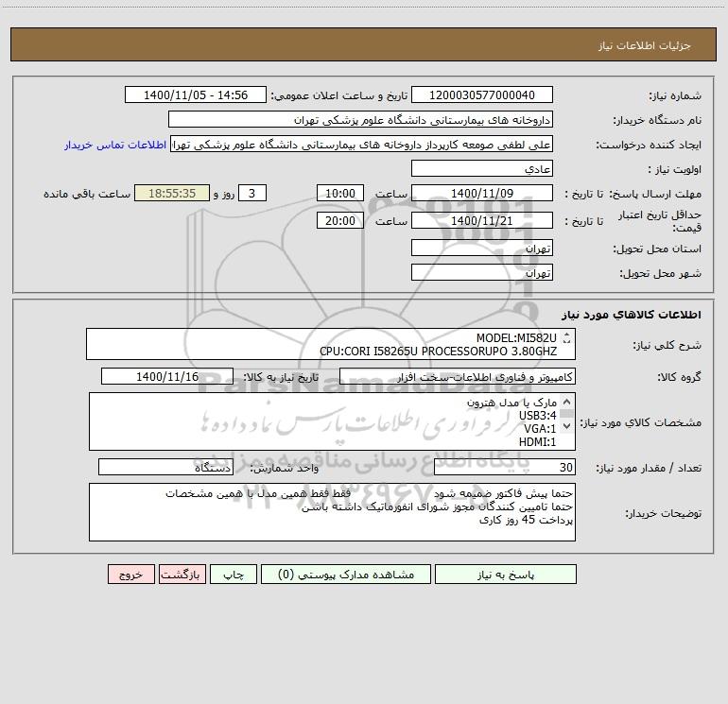Click the پرداخت 45 روز کاری text
The image size is (728, 704).
click(526, 520)
